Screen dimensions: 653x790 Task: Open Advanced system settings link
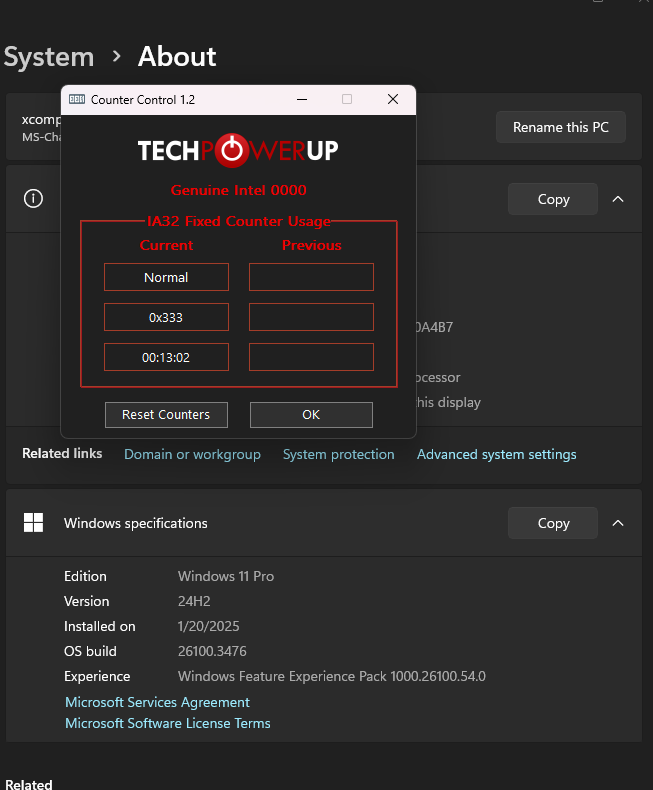496,454
